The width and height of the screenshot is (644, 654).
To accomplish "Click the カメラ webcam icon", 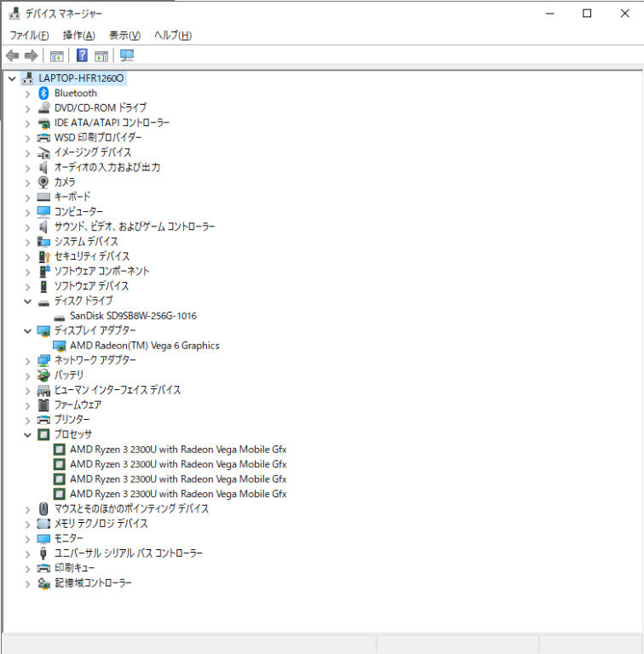I will (43, 182).
